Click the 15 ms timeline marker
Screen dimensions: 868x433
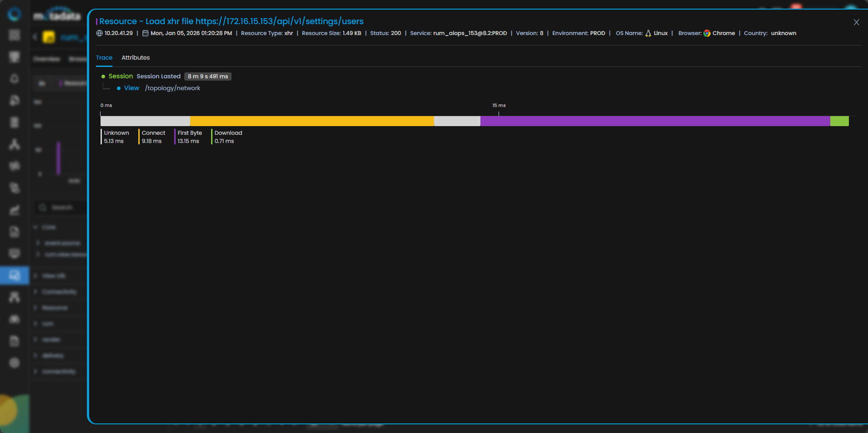tap(499, 106)
